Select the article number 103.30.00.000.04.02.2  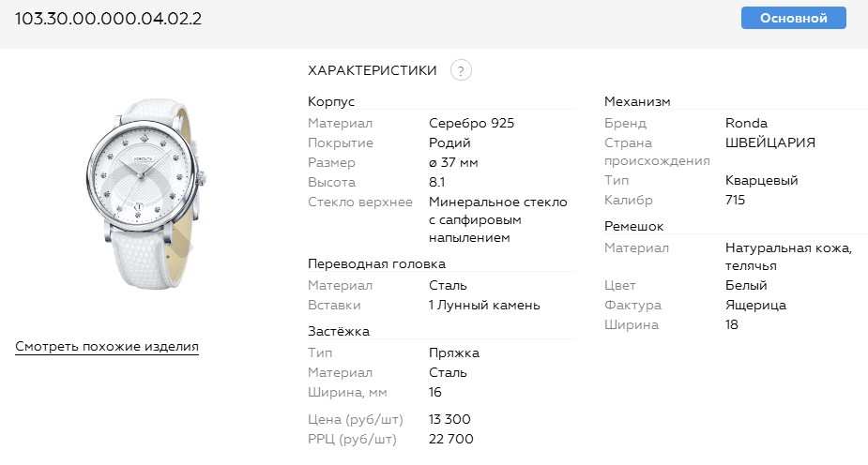[x=108, y=19]
